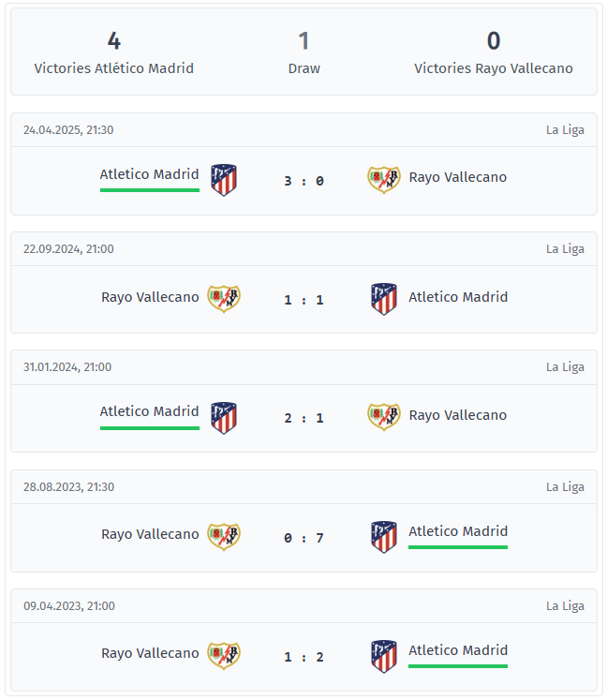Click Rayo Vallecano crest in 09.04.2023 match
The width and height of the screenshot is (607, 700).
pos(224,656)
